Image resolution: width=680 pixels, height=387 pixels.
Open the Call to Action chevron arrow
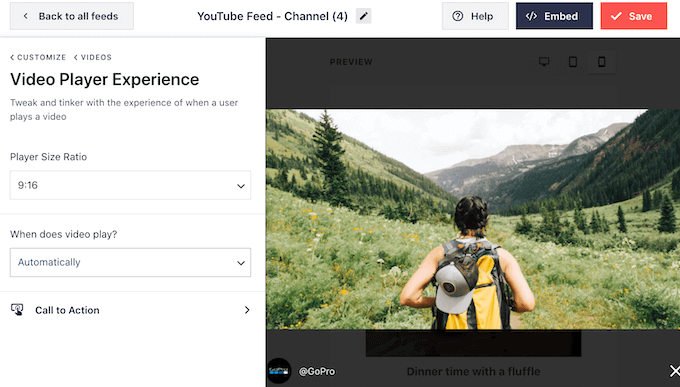pos(247,310)
